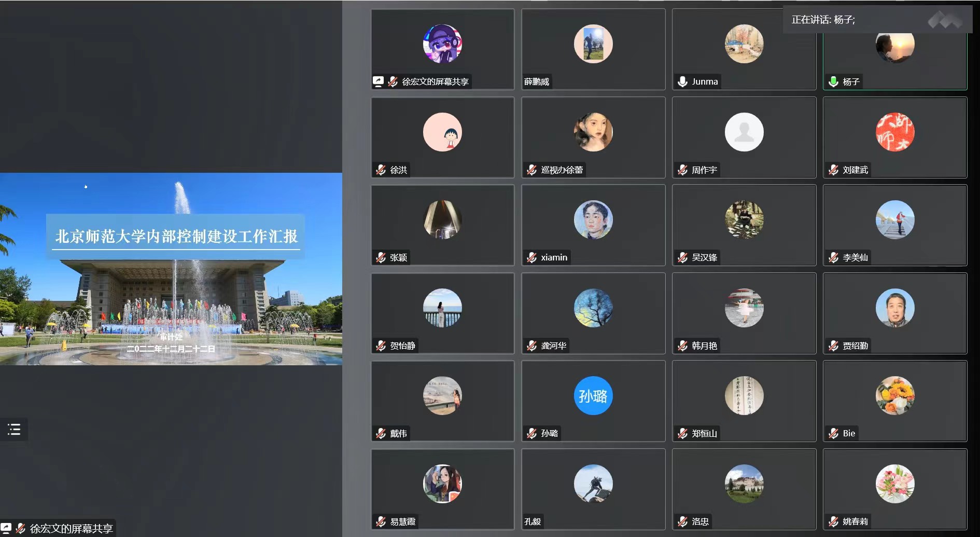
Task: Click the 孔毅 name label
Action: 533,521
